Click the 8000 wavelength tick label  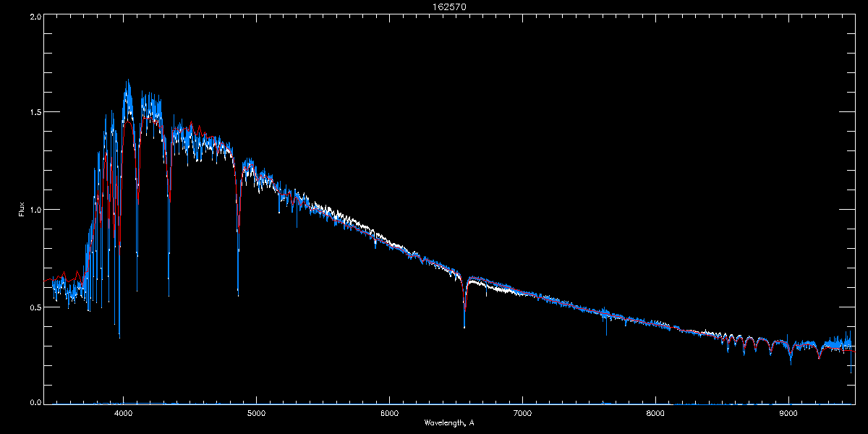coord(655,413)
